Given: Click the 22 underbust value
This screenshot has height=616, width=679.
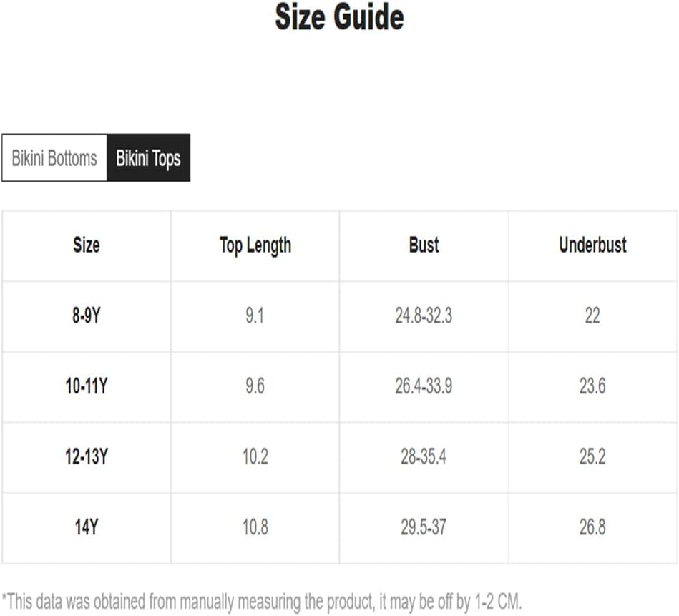Looking at the screenshot, I should [x=592, y=316].
